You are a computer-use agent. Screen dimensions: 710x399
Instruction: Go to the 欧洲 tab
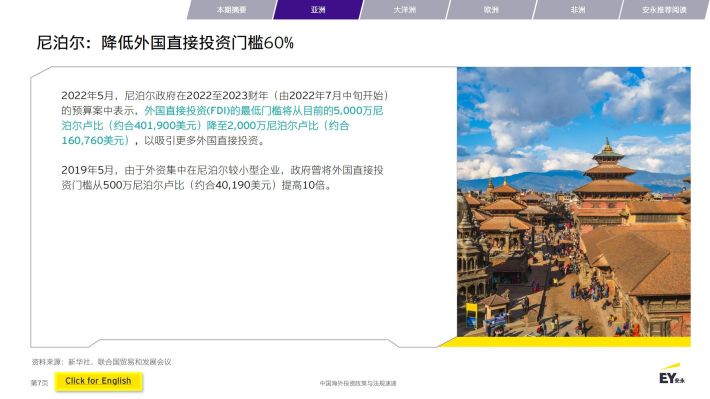tap(491, 10)
